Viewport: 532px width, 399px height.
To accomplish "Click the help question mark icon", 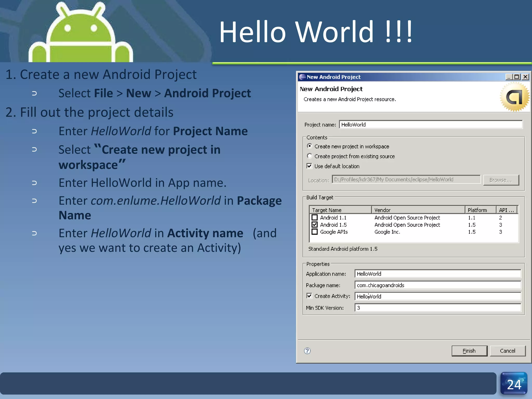I will tap(307, 351).
